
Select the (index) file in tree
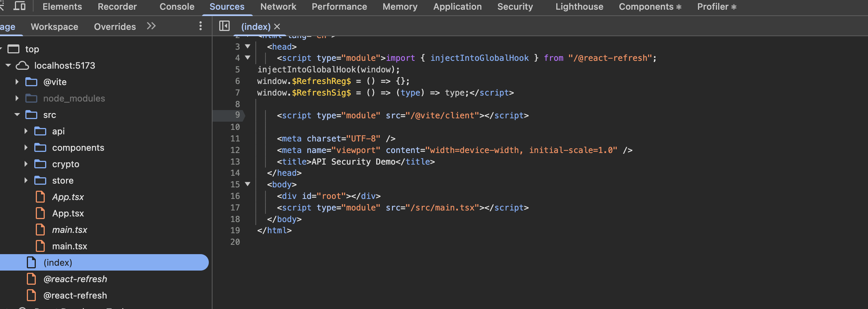pos(104,262)
